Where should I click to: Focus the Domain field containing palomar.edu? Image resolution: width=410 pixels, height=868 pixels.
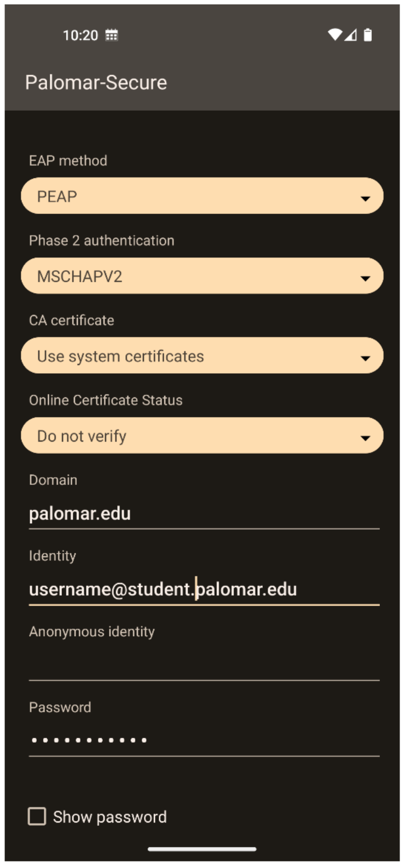204,514
